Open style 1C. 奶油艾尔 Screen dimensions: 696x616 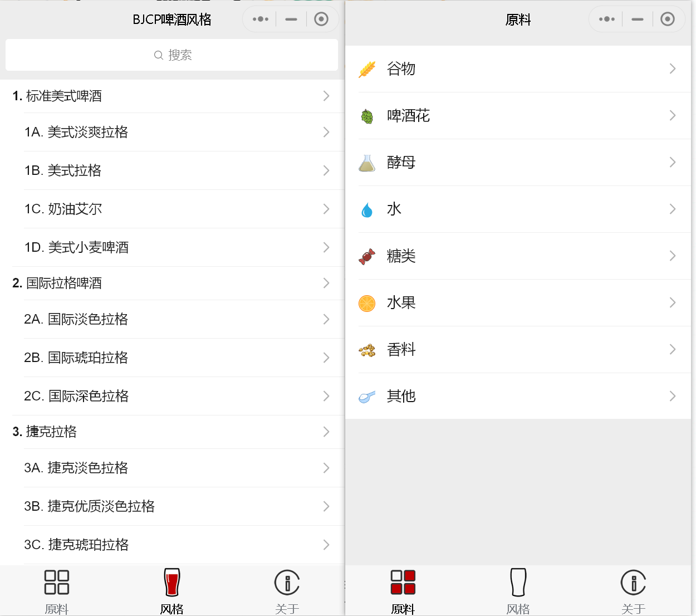point(172,209)
